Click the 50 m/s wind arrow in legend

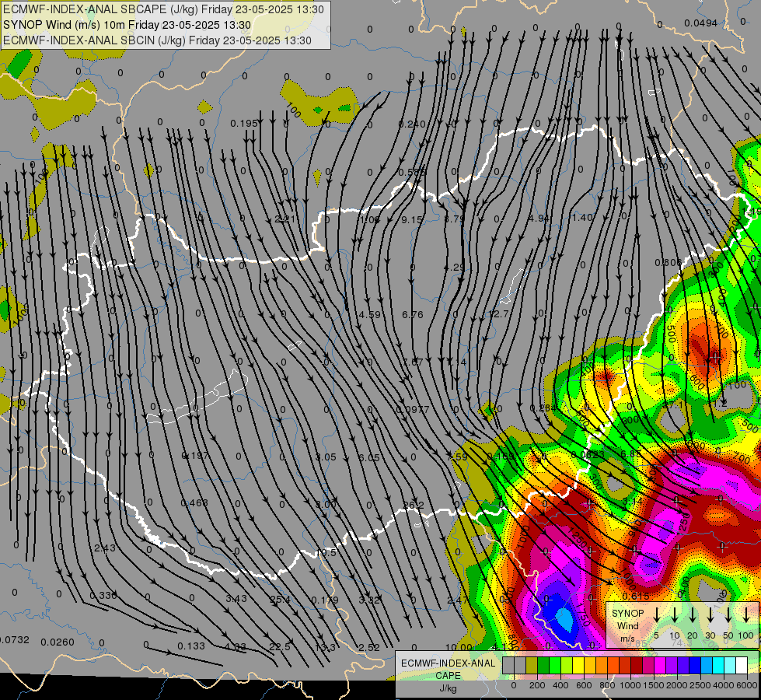[x=728, y=614]
